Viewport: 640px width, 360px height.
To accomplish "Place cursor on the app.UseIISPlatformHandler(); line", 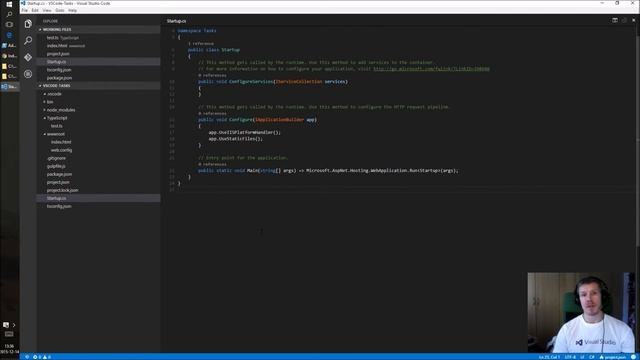I will click(x=244, y=133).
